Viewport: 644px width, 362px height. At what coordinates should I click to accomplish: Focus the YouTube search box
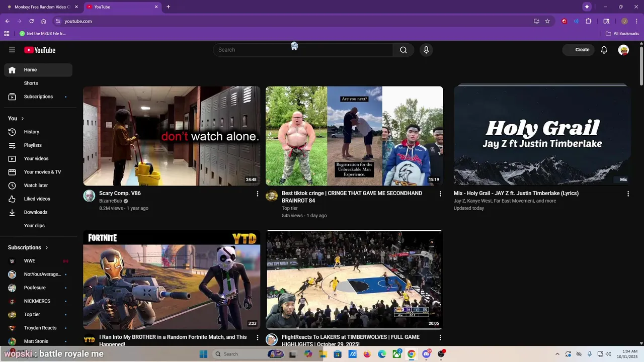pyautogui.click(x=303, y=50)
